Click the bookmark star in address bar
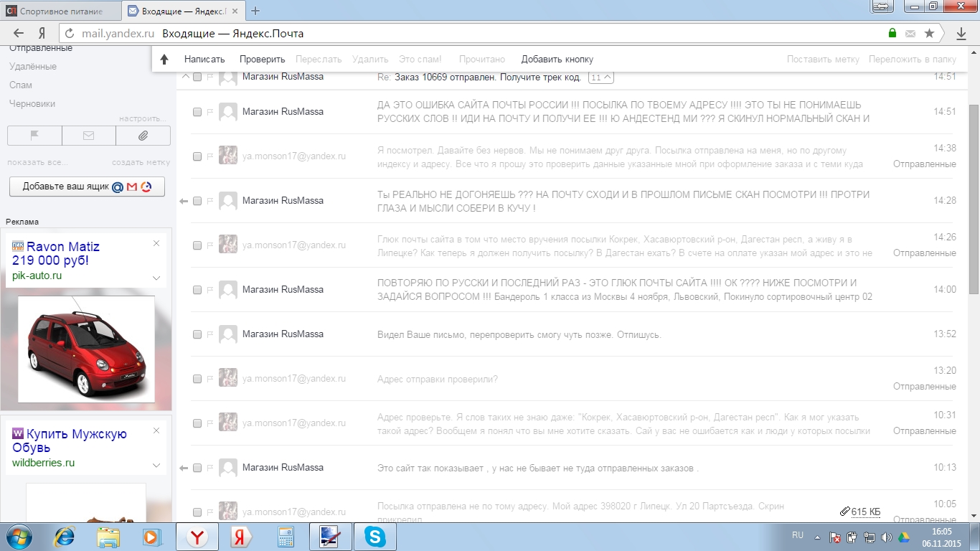This screenshot has height=551, width=980. (x=929, y=33)
